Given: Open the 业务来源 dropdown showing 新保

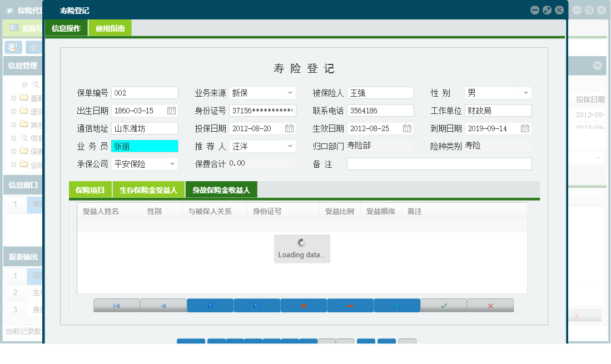Looking at the screenshot, I should coord(291,92).
